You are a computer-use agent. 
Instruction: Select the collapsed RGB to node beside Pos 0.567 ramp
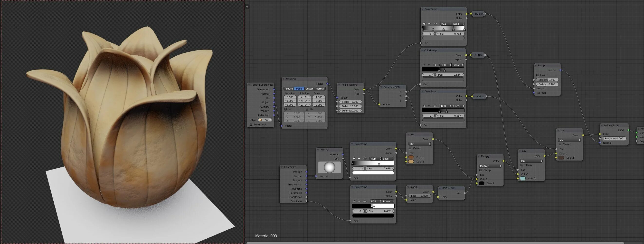tap(480, 96)
